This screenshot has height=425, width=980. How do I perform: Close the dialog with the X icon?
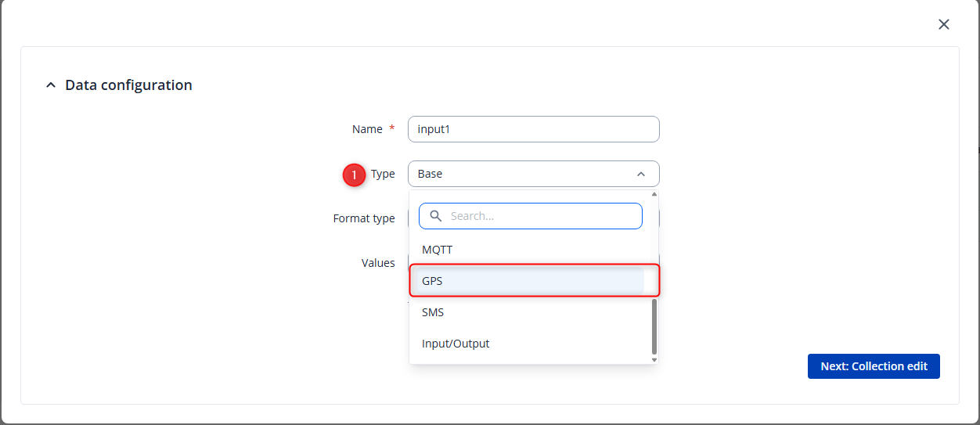pyautogui.click(x=943, y=24)
